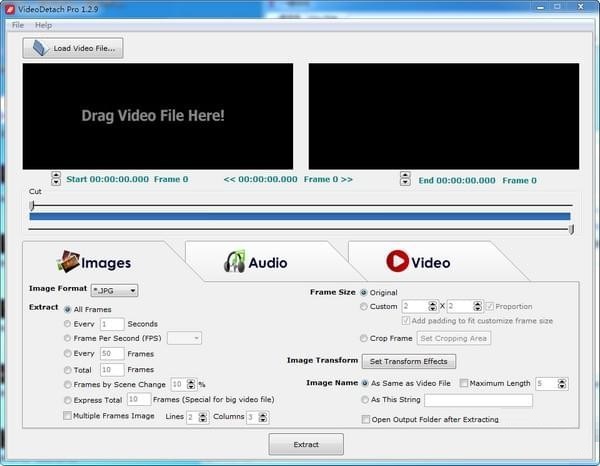The height and width of the screenshot is (466, 600).
Task: Open the Video tab play icon
Action: pos(397,261)
